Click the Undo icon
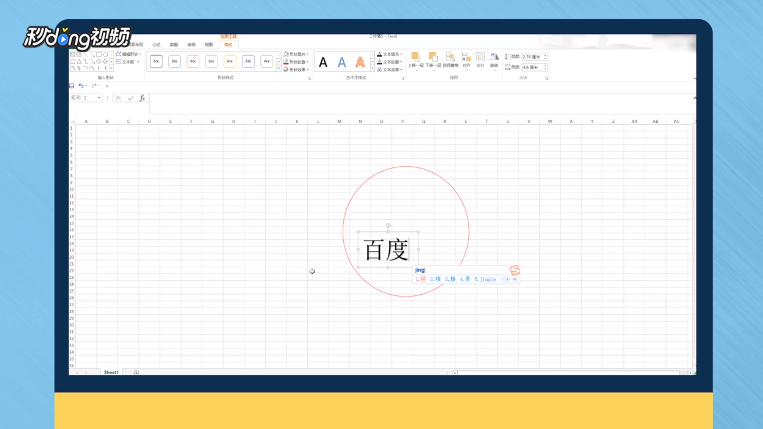 click(x=81, y=86)
